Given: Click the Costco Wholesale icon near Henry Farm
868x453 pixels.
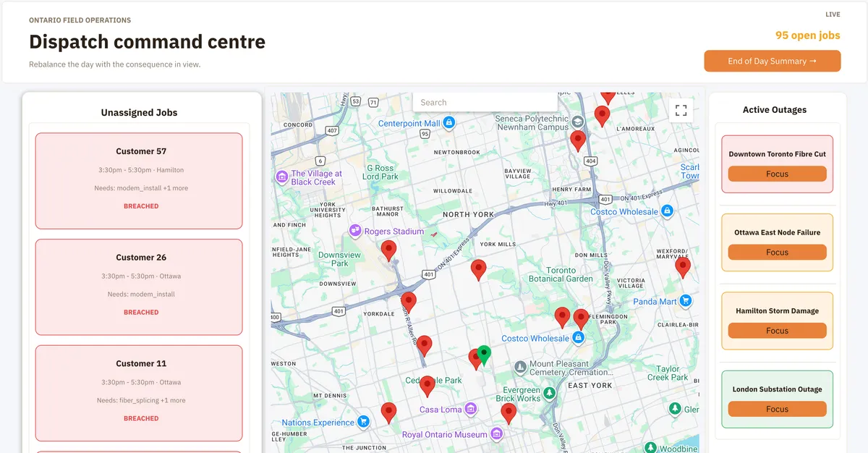Looking at the screenshot, I should (668, 211).
